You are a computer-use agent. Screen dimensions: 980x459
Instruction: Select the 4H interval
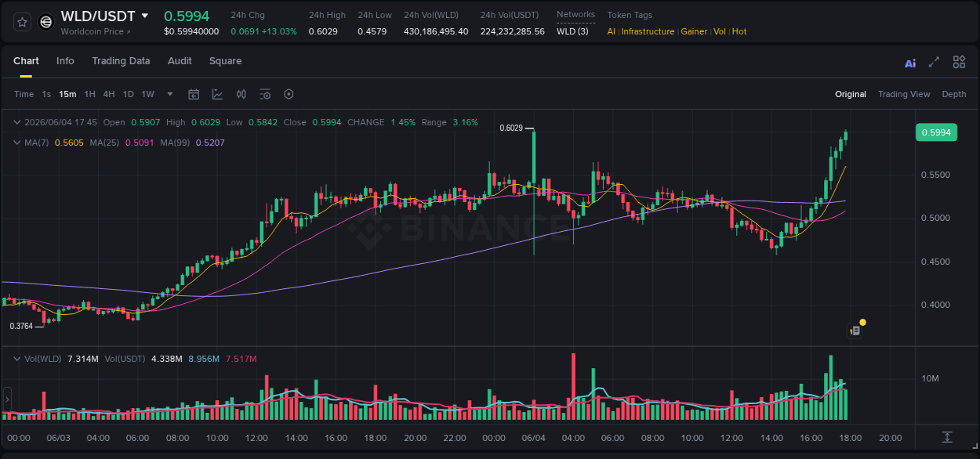[x=109, y=94]
